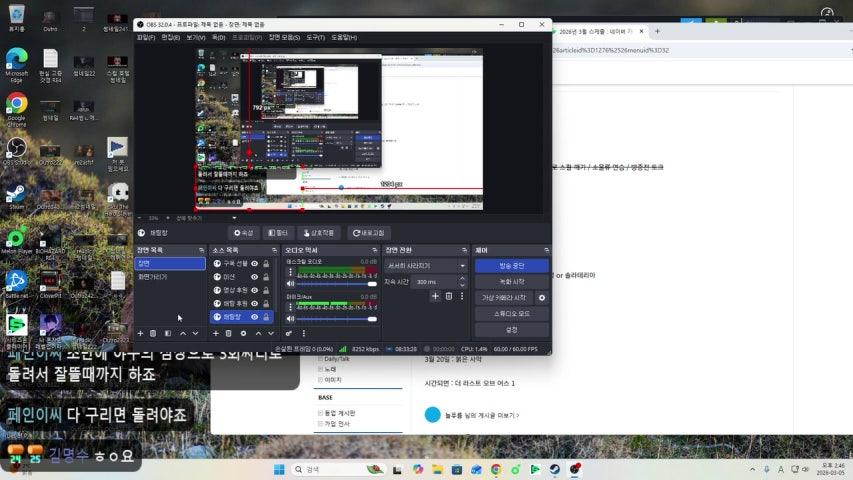Remove scene transition with trash icon
The image size is (853, 480).
point(448,296)
